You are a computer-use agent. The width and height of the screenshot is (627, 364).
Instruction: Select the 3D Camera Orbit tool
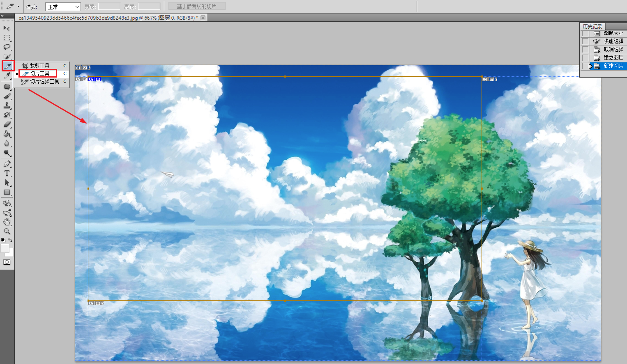point(7,213)
